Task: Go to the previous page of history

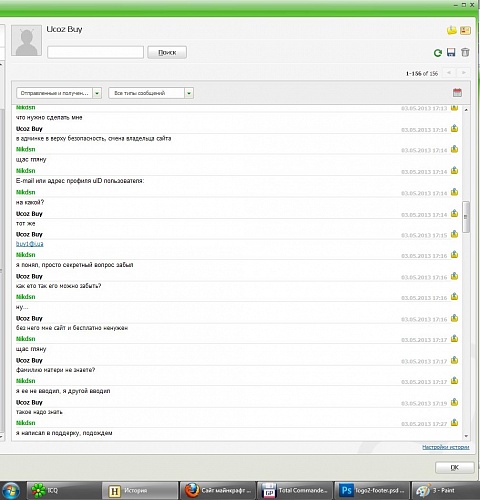Action: click(449, 73)
